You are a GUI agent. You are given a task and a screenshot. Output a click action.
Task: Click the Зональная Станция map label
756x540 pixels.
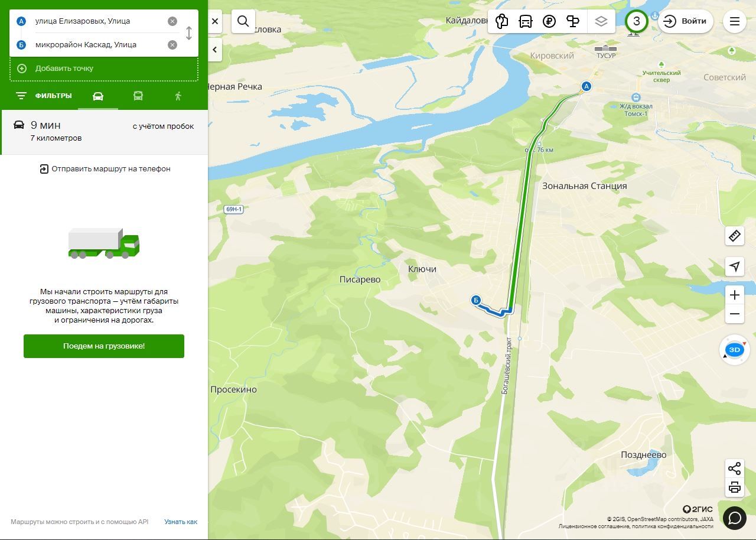click(585, 186)
